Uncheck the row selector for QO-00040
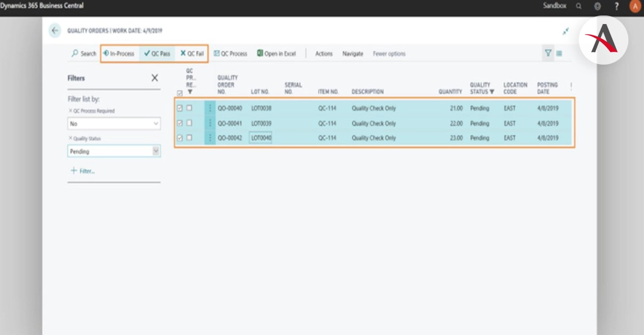644x335 pixels. (x=179, y=108)
